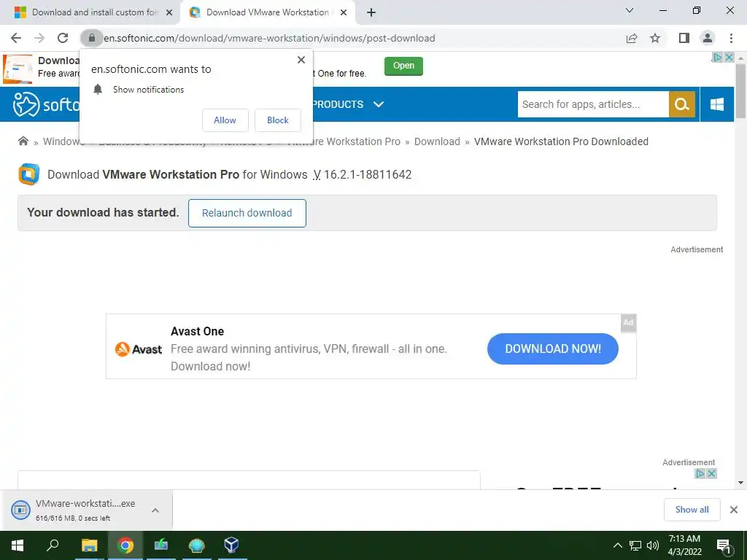Click the scrollbar down arrow
Image resolution: width=747 pixels, height=560 pixels.
coord(740,483)
